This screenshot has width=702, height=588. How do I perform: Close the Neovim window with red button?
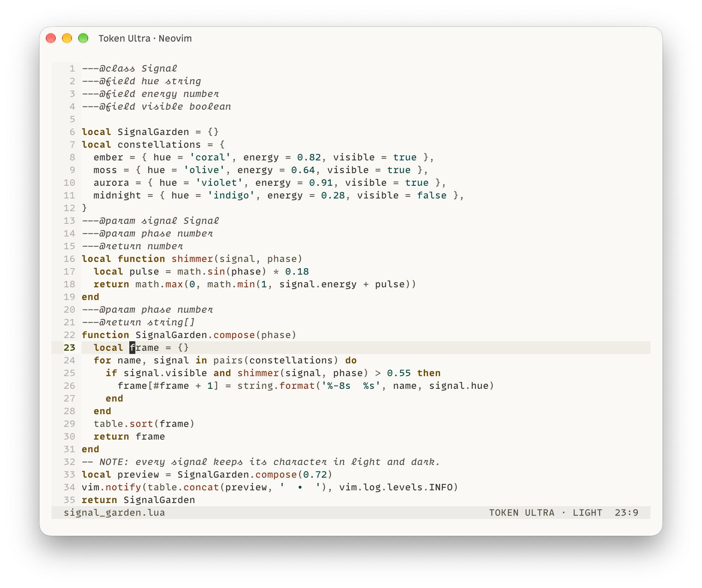click(51, 38)
